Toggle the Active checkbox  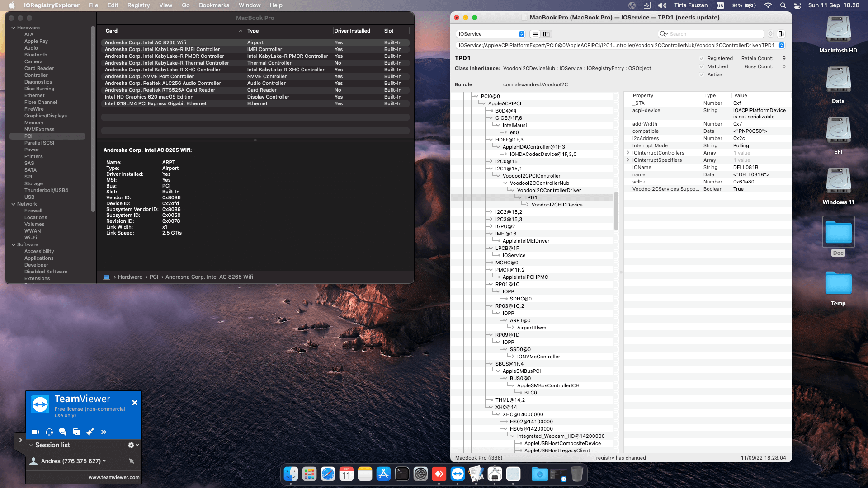702,75
